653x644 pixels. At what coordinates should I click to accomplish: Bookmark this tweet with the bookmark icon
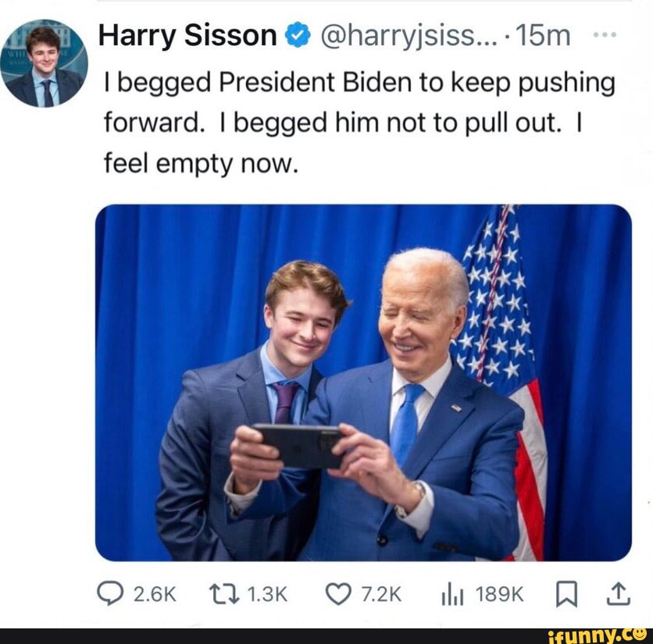[x=566, y=595]
